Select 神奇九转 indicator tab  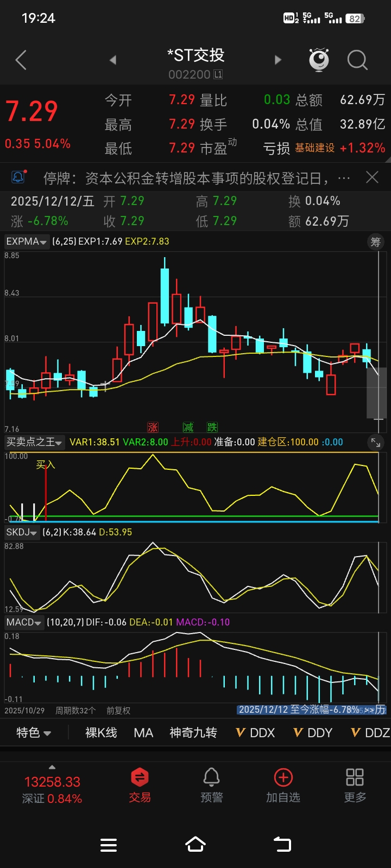193,733
